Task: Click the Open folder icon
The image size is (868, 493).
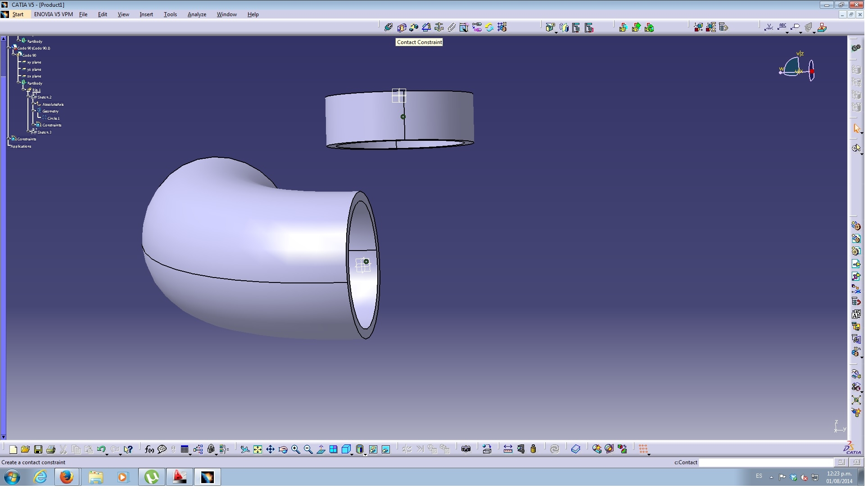Action: tap(26, 449)
